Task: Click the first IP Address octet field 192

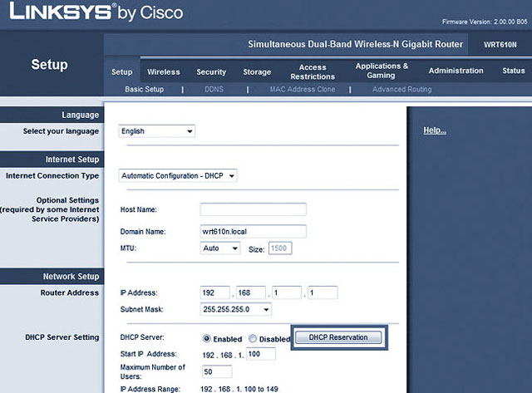Action: [x=214, y=292]
